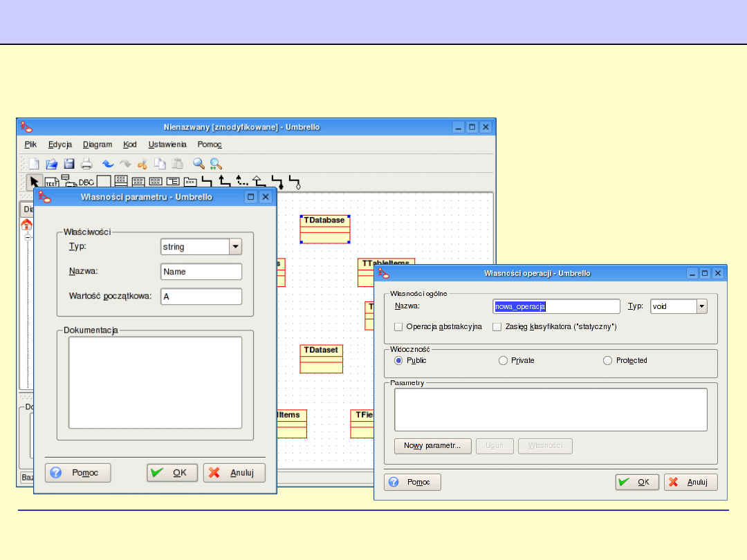Click the Save diskette icon
Viewport: 747px width, 560px height.
click(x=69, y=164)
